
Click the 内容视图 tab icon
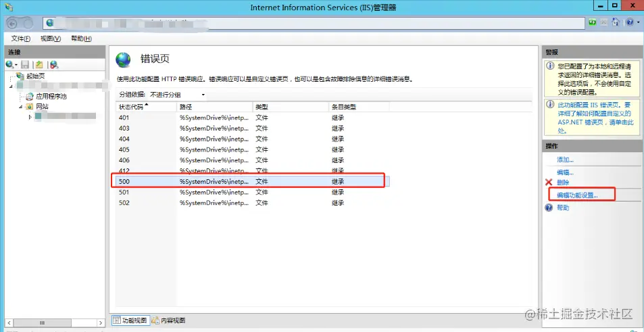tap(155, 320)
